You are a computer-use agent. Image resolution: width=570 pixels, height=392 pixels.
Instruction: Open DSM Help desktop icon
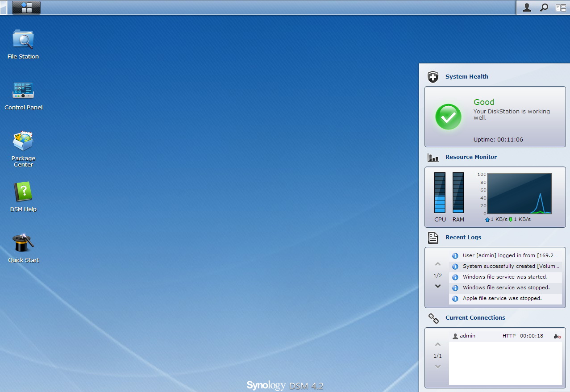(23, 197)
